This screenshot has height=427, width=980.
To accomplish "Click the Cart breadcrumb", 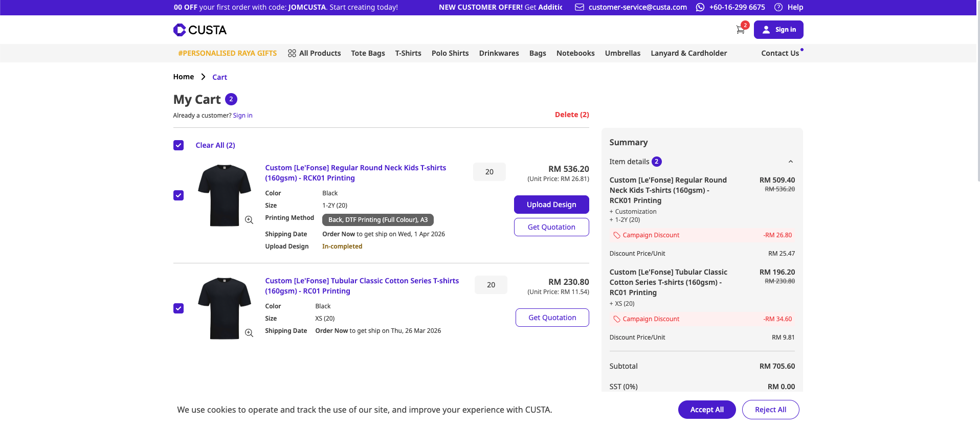I will point(220,77).
